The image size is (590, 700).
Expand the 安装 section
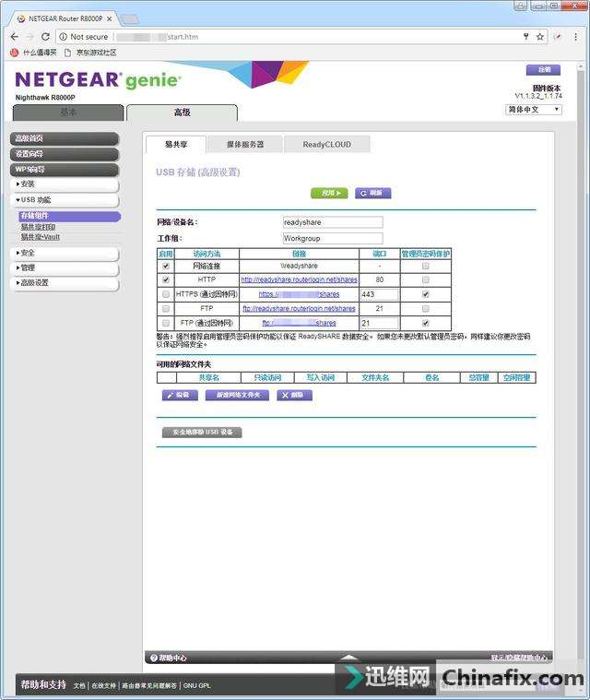pyautogui.click(x=65, y=184)
